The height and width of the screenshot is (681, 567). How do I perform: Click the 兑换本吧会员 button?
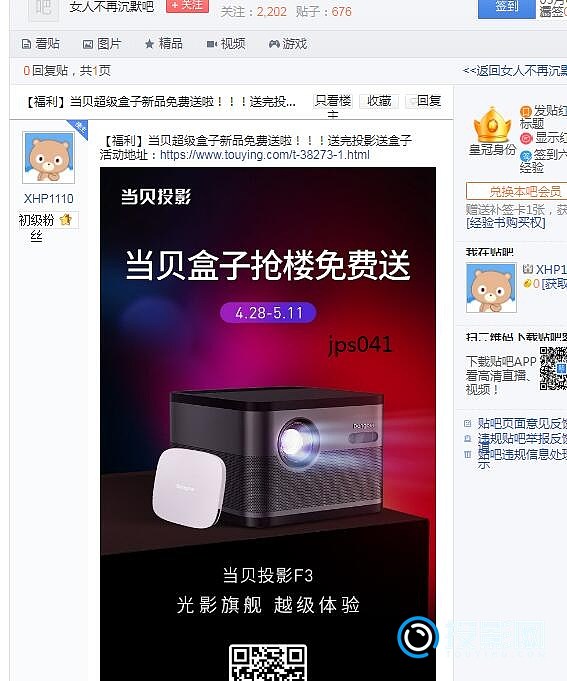coord(516,191)
